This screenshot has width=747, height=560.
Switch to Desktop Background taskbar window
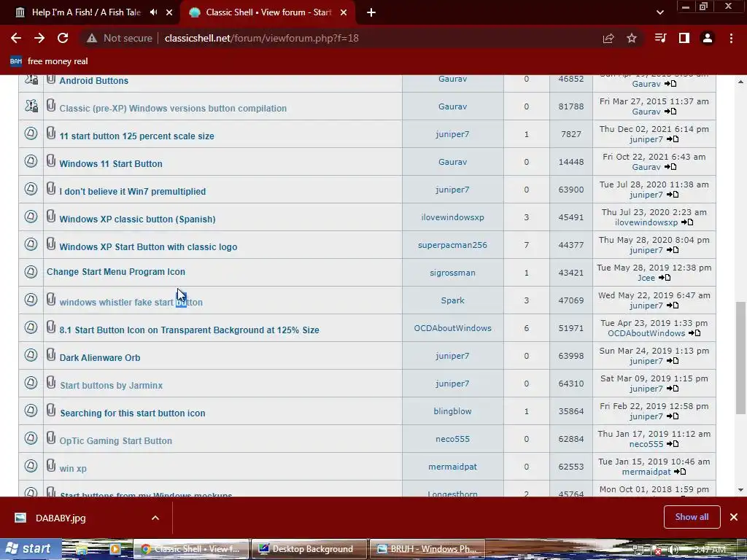(x=309, y=549)
